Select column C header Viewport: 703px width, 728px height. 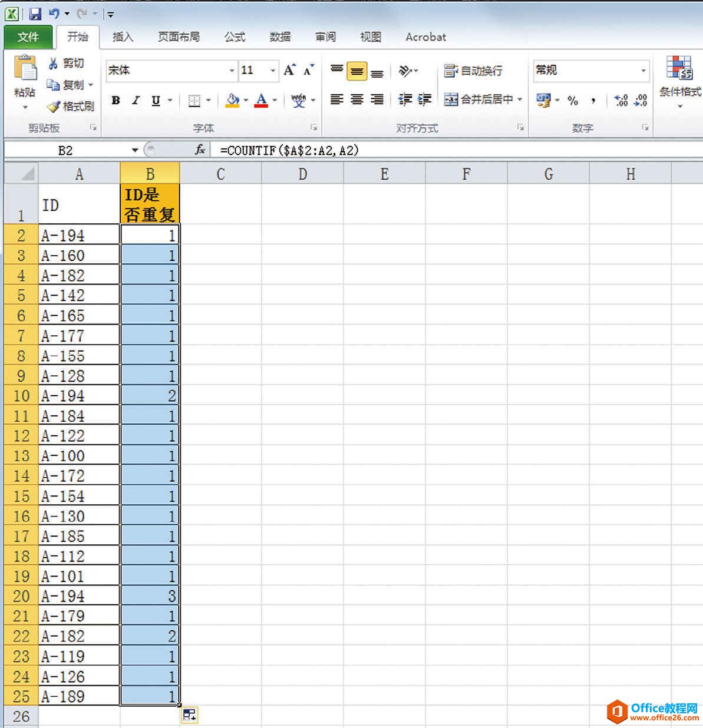coord(220,174)
